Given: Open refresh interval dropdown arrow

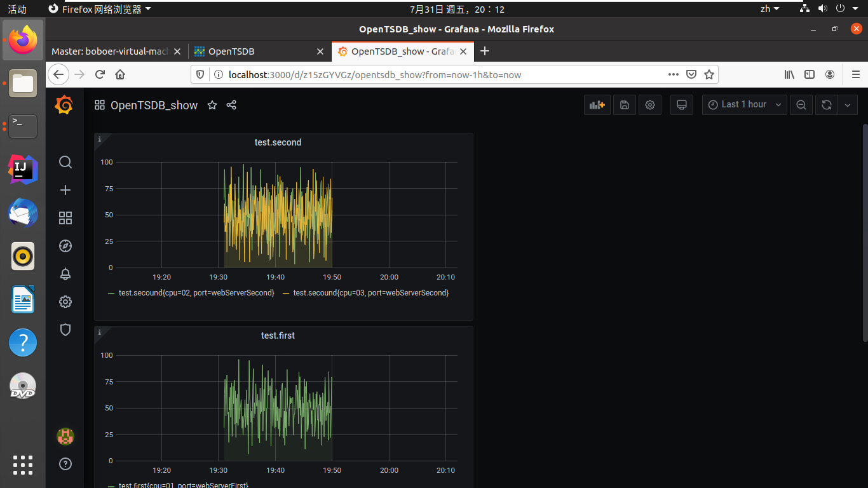Looking at the screenshot, I should (x=848, y=105).
